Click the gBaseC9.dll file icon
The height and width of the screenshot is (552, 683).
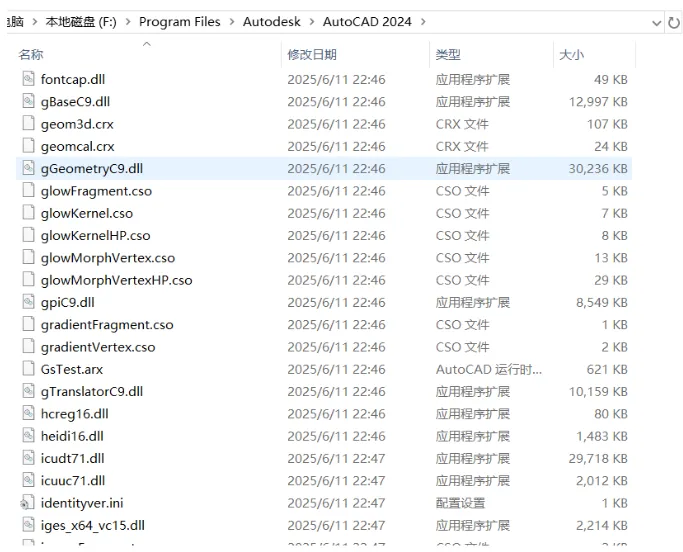click(x=28, y=101)
